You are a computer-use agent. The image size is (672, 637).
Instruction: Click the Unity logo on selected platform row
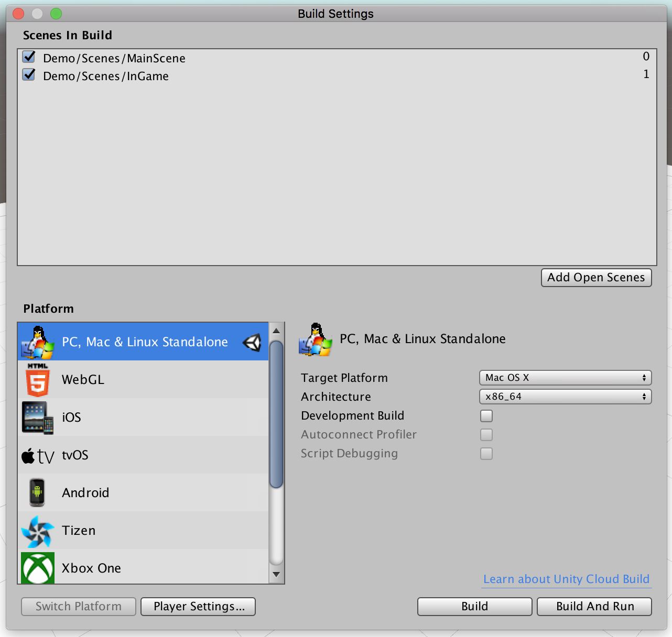(x=252, y=343)
